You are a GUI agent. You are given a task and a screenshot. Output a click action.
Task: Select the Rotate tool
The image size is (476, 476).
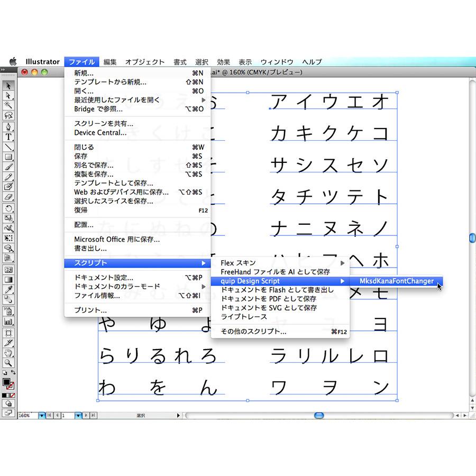8,208
